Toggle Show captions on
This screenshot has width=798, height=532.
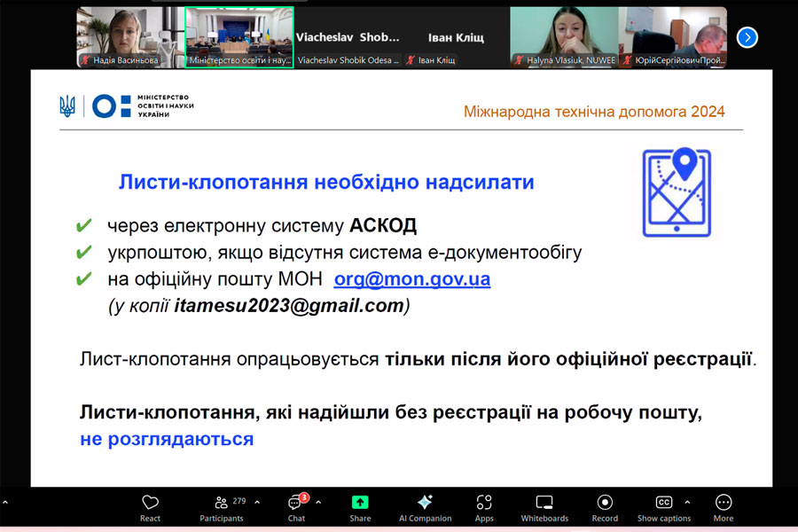click(x=663, y=507)
